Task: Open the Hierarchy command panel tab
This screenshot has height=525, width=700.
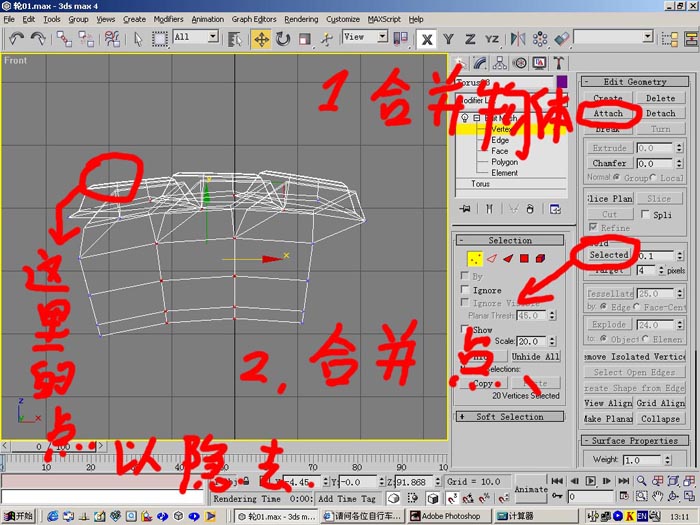Action: tap(500, 63)
